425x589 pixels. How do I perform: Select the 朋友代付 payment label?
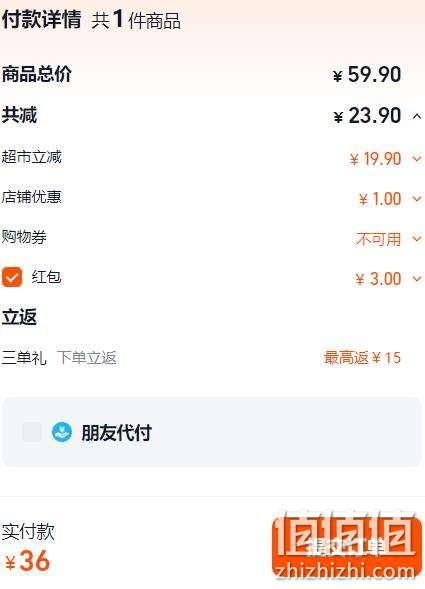tap(116, 433)
